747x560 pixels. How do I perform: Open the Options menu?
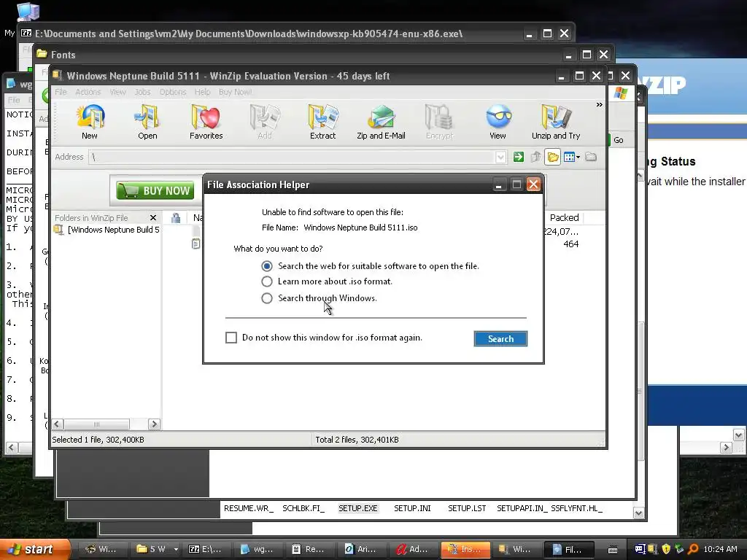[172, 92]
